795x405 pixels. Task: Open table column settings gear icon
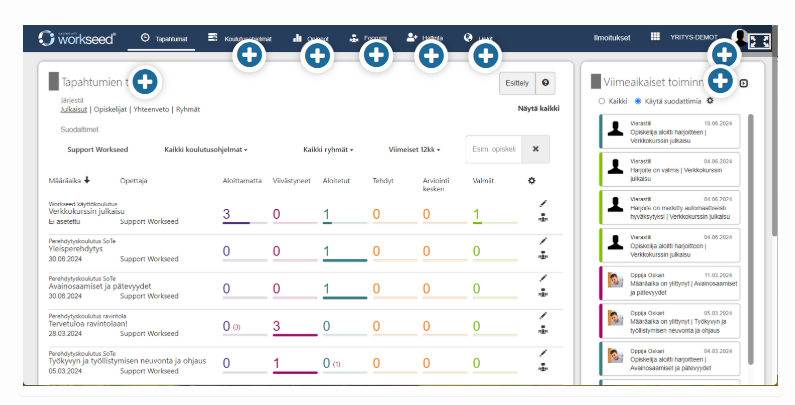[x=532, y=181]
